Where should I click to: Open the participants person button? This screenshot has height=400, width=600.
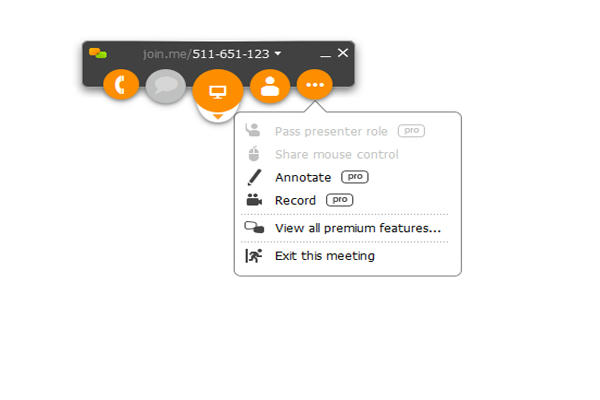coord(270,86)
